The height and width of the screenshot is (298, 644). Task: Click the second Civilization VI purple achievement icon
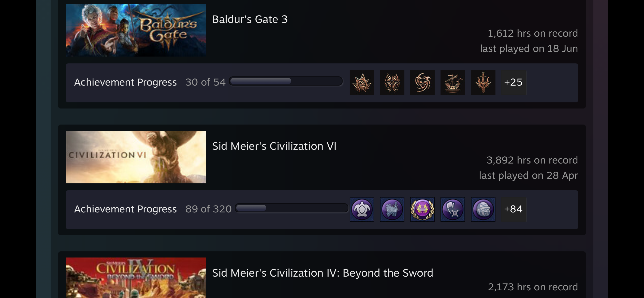(x=392, y=209)
